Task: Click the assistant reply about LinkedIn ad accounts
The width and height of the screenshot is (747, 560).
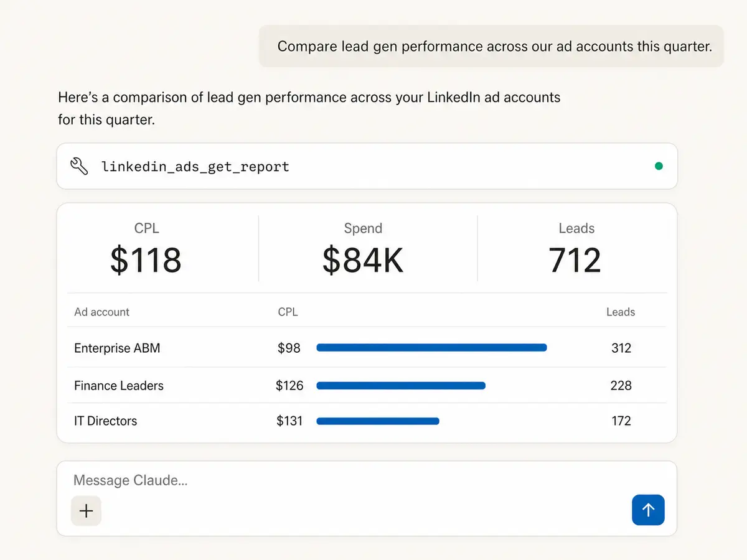Action: [x=309, y=108]
